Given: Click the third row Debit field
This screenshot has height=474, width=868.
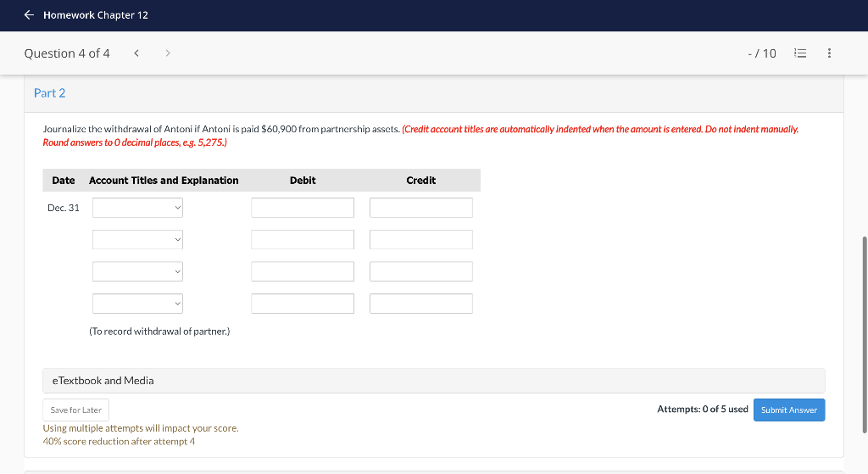Looking at the screenshot, I should pos(303,271).
